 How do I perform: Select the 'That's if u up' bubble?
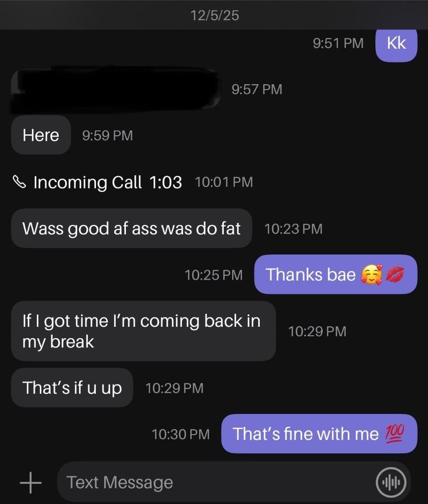click(x=72, y=388)
